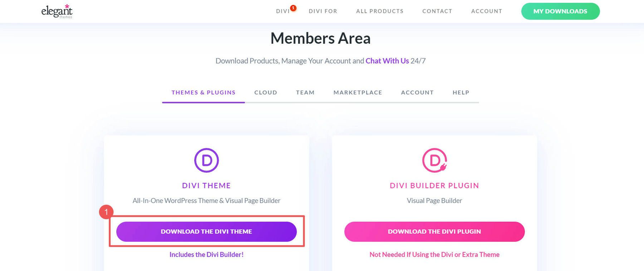644x271 pixels.
Task: Open the DIVI FOR menu item
Action: click(323, 11)
